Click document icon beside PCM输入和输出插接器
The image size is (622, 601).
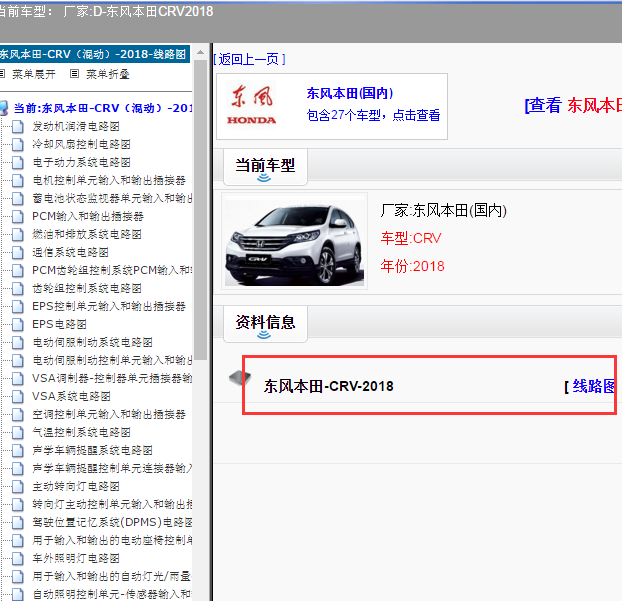pos(17,217)
